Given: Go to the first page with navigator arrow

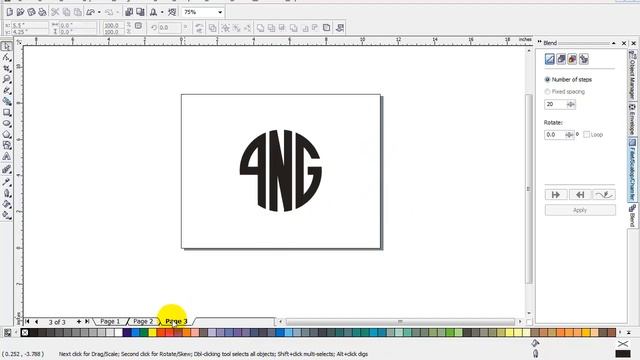Looking at the screenshot, I should coord(27,322).
